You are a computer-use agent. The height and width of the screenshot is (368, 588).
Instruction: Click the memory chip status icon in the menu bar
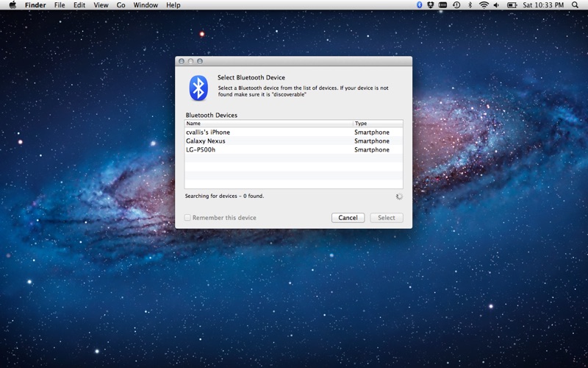[443, 5]
